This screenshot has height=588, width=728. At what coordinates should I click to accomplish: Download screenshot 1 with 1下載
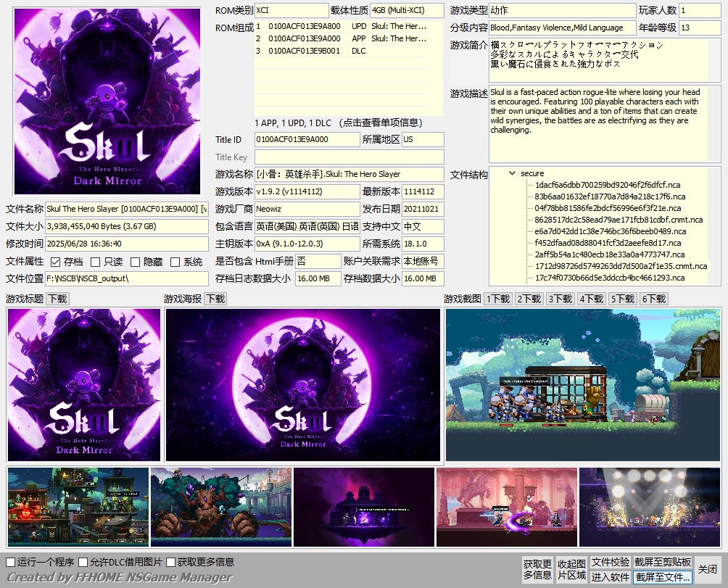point(498,299)
